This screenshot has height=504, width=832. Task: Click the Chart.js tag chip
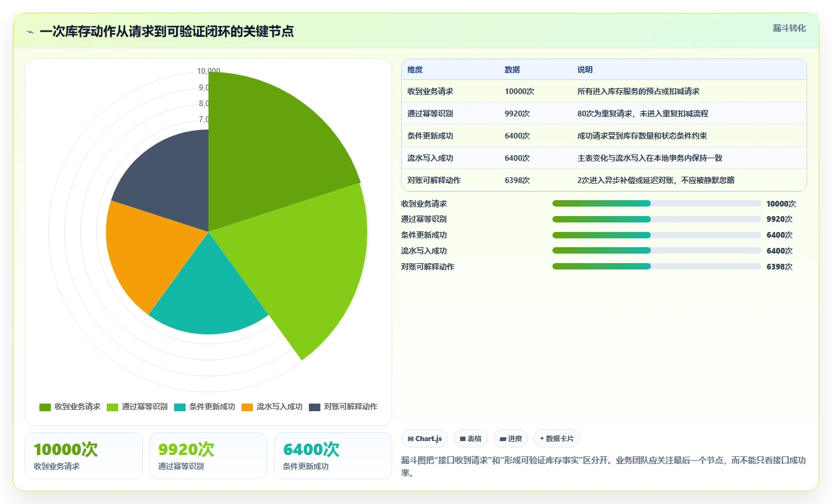(x=425, y=439)
